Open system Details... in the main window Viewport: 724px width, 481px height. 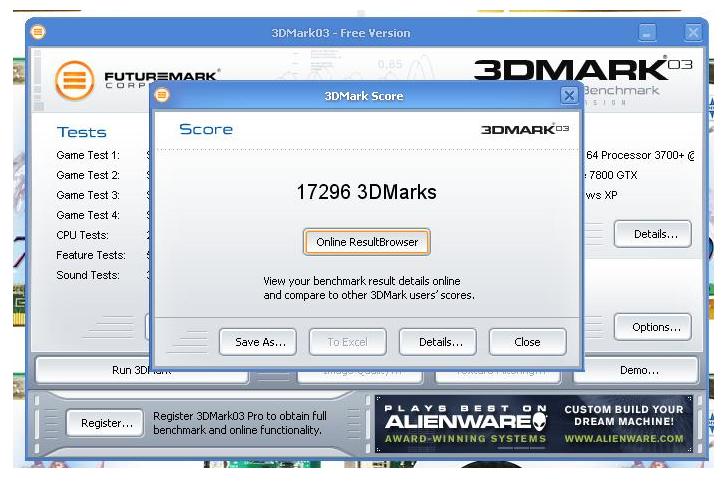click(x=653, y=234)
